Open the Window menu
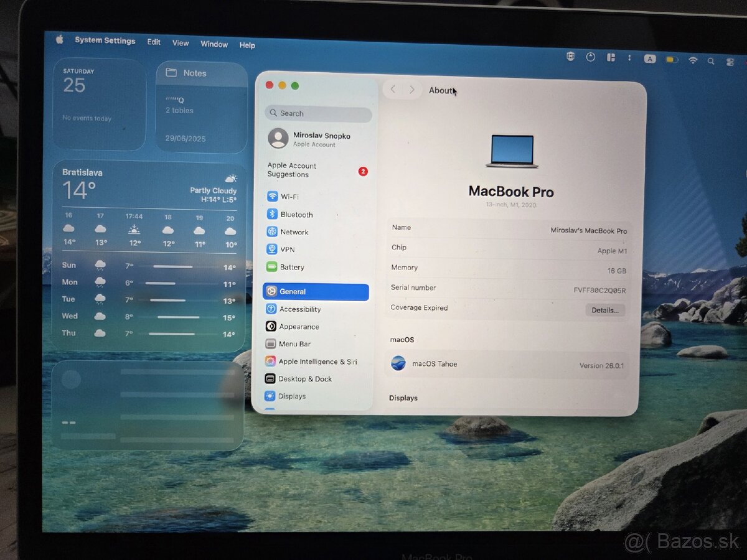The image size is (747, 560). pos(214,44)
